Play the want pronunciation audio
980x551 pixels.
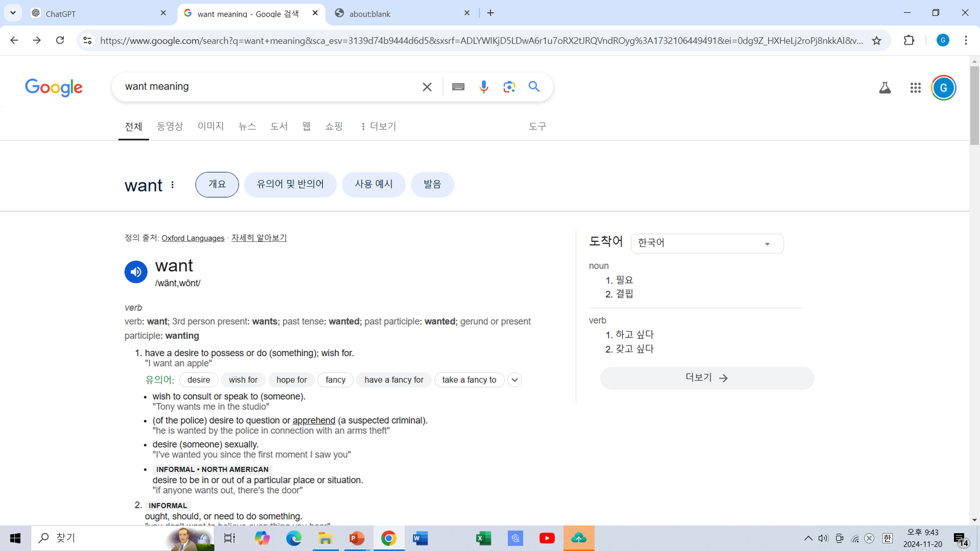tap(136, 272)
